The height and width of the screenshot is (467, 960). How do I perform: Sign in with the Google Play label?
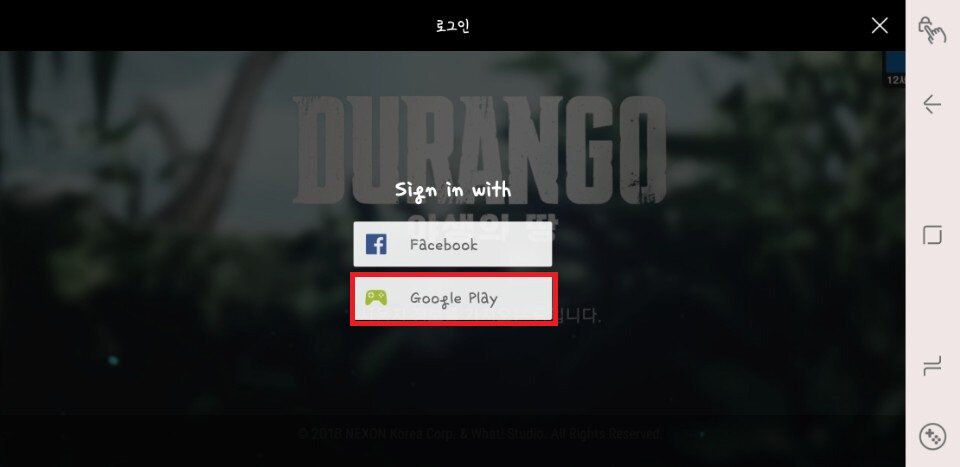tap(454, 299)
